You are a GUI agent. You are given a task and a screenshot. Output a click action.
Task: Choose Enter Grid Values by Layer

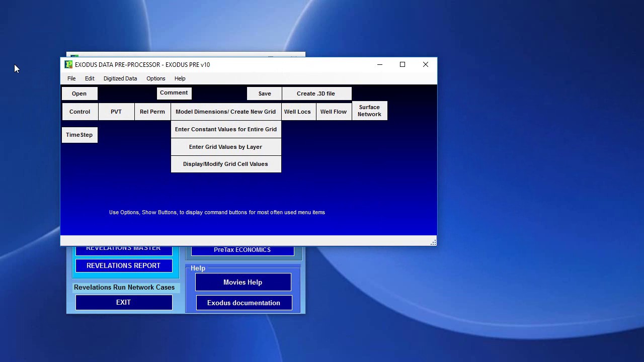tap(226, 147)
